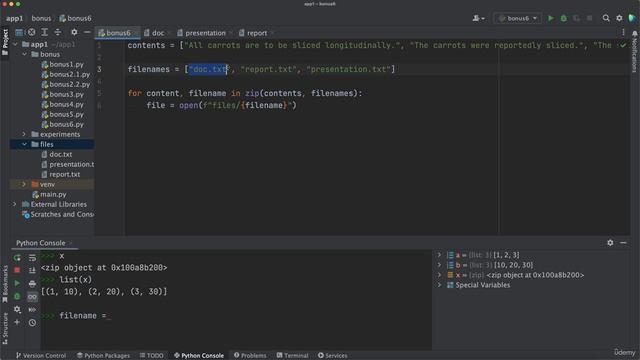Screen dimensions: 640x360
Task: Print the console output using the printer icon
Action: tap(32, 283)
